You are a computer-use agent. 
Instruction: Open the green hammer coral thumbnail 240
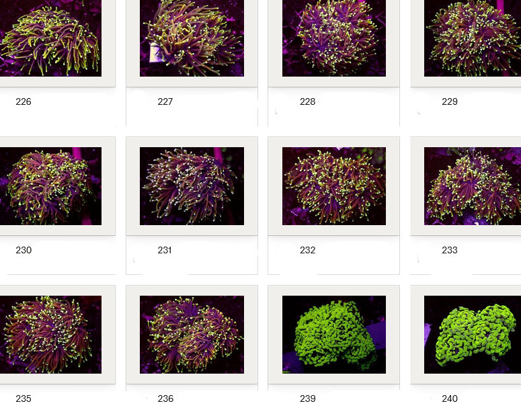pos(473,335)
